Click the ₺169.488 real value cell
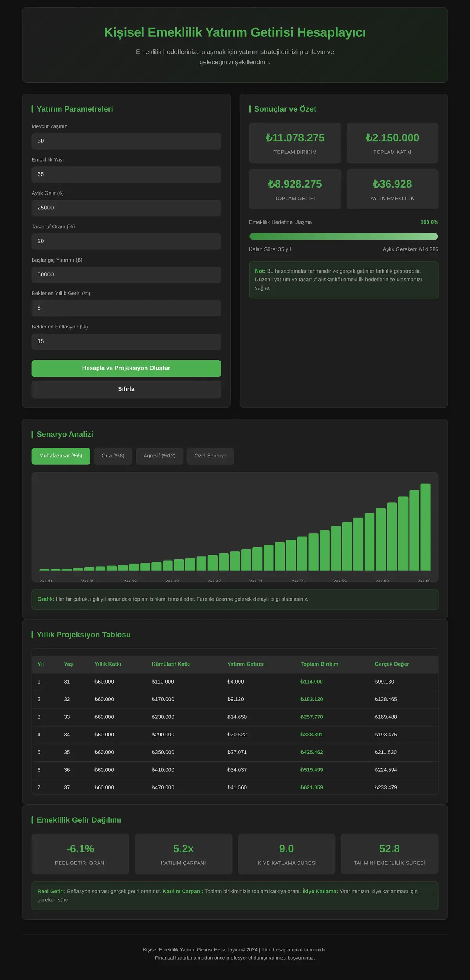The image size is (470, 980). [x=386, y=717]
